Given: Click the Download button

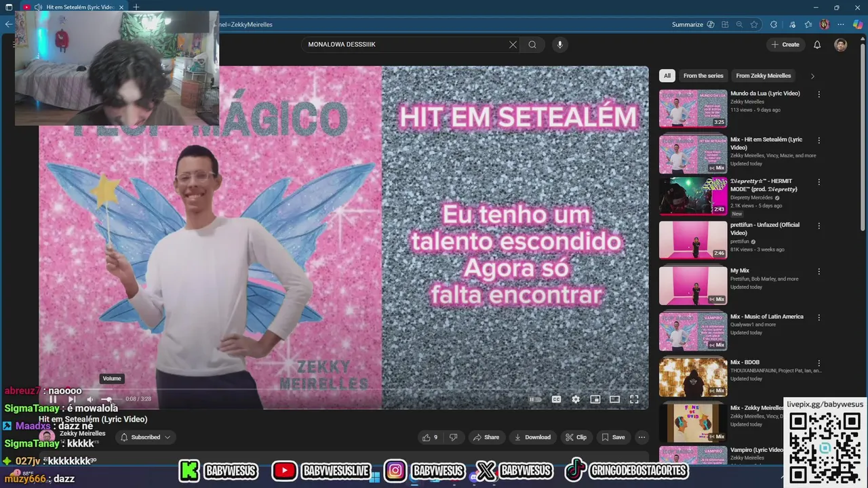Looking at the screenshot, I should 532,437.
